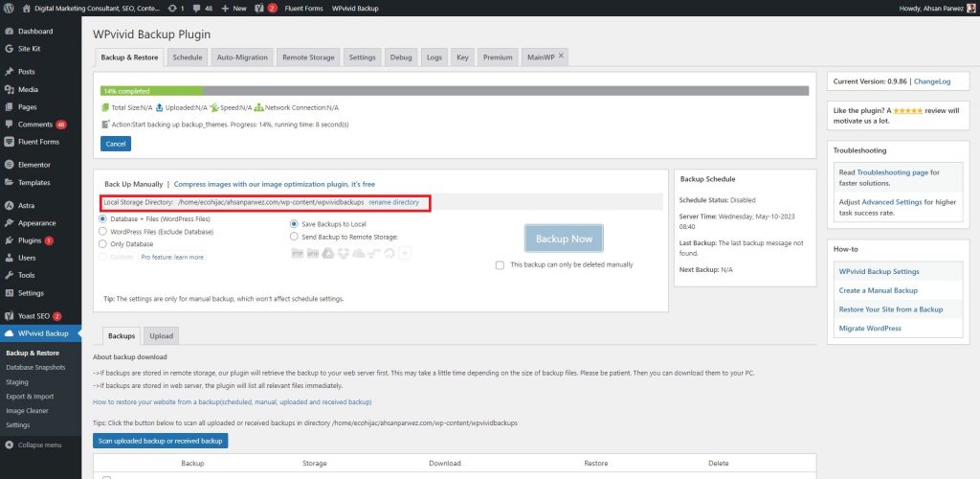Open the Premium tab

498,57
